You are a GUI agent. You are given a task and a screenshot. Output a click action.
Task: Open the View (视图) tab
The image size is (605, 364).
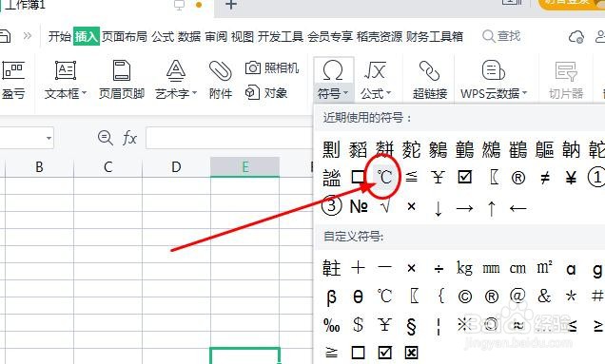243,37
